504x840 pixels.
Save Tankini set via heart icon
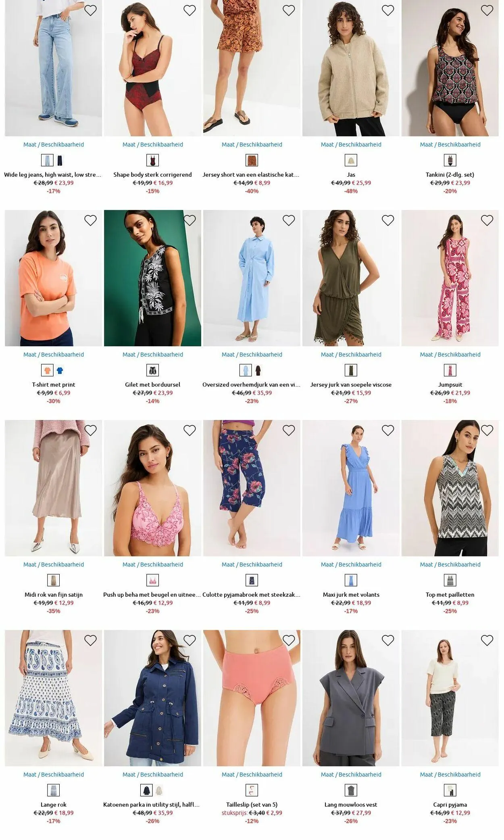click(x=487, y=10)
